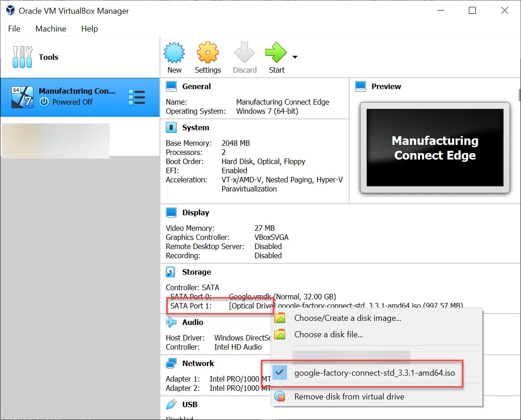Click the Adapter 2 network entry
The width and height of the screenshot is (521, 420).
coord(218,388)
